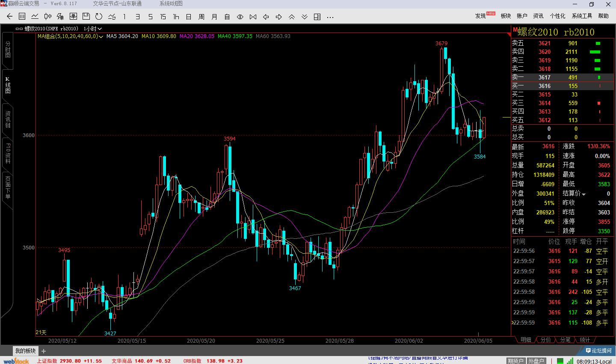616x364 pixels.
Task: Click the split-layout window icon
Action: point(317,17)
